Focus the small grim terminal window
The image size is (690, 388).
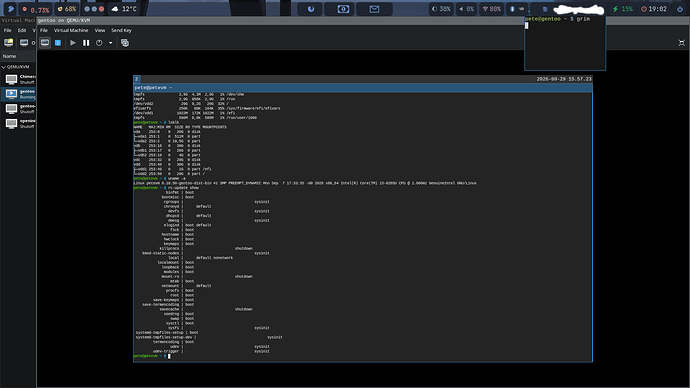[565, 43]
